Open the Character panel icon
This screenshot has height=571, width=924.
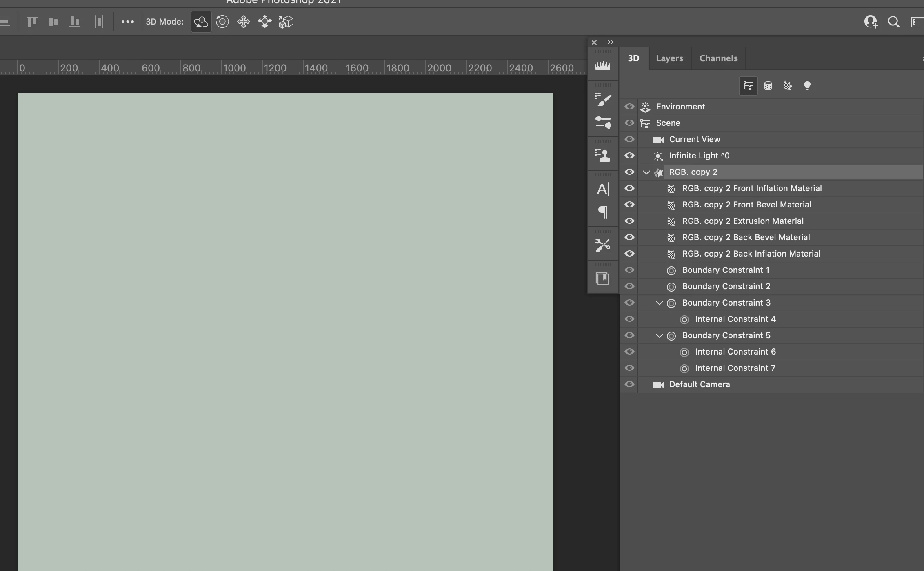click(x=602, y=189)
